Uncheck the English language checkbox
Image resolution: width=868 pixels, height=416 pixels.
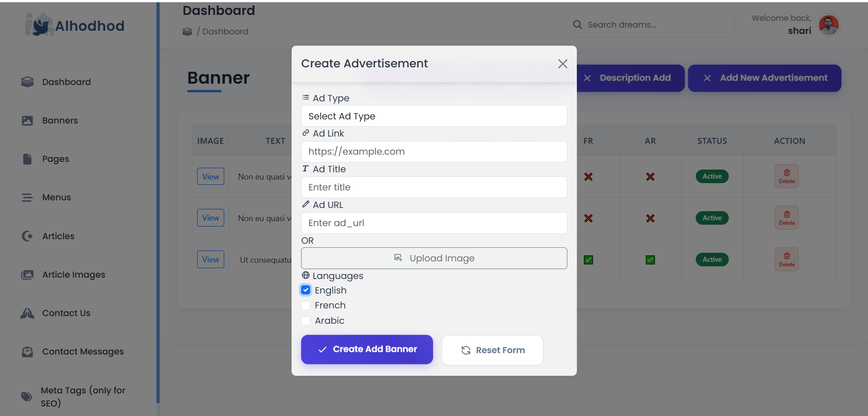pyautogui.click(x=306, y=290)
